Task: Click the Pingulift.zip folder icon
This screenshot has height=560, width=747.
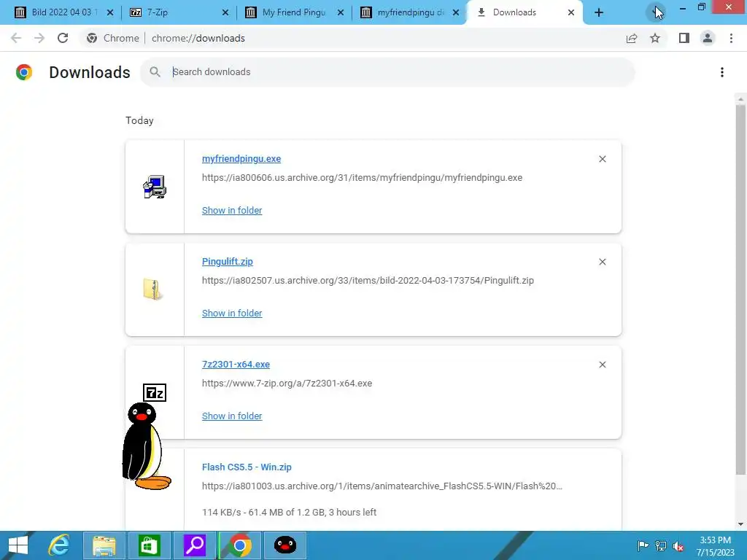Action: click(x=153, y=289)
